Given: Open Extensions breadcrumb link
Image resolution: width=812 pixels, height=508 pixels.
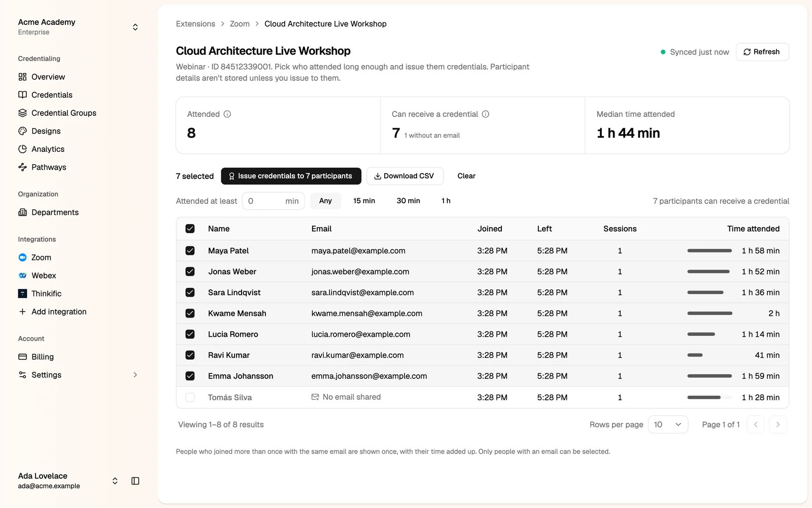Looking at the screenshot, I should pos(195,24).
